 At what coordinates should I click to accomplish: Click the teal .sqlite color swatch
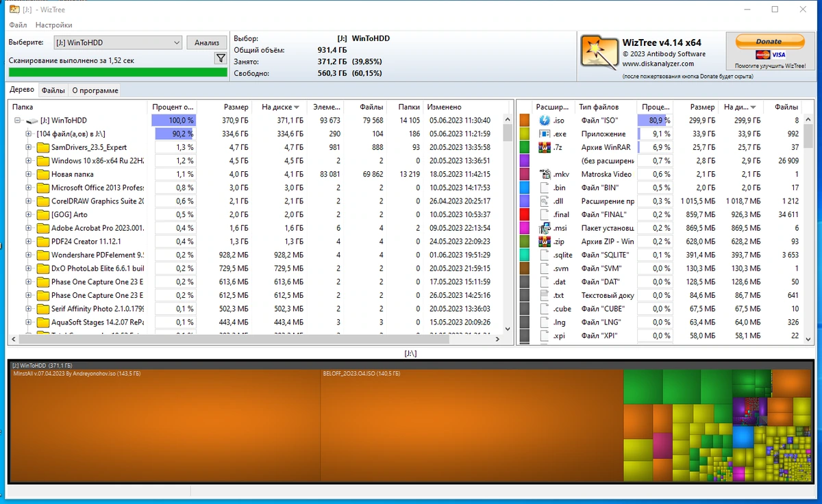pos(525,255)
